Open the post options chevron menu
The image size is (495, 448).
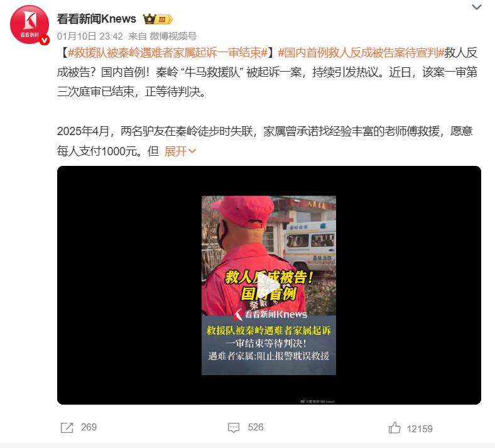pos(476,7)
